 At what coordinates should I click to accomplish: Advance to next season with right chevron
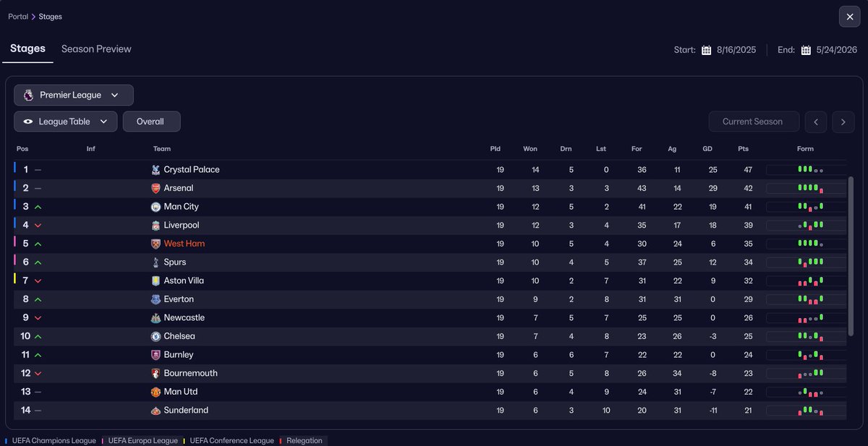pos(843,121)
